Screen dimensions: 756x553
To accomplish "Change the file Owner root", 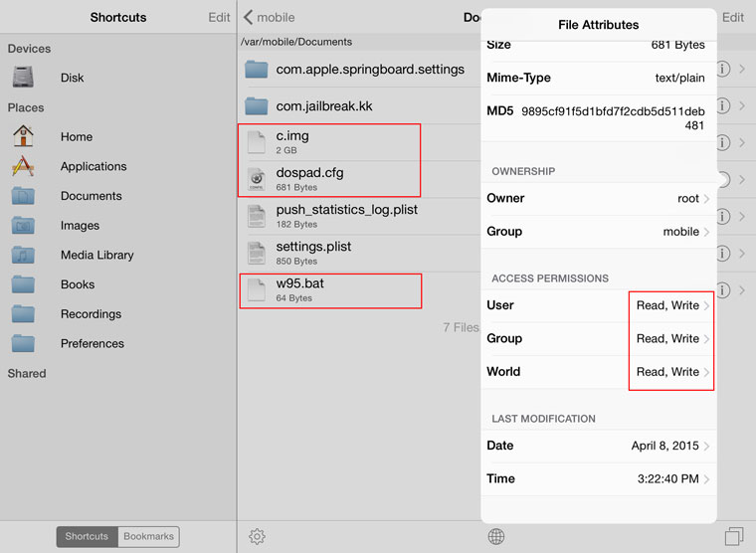I will pyautogui.click(x=599, y=198).
